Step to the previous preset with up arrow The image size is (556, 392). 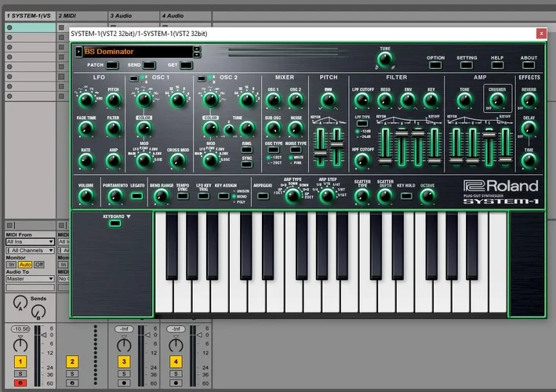click(197, 49)
